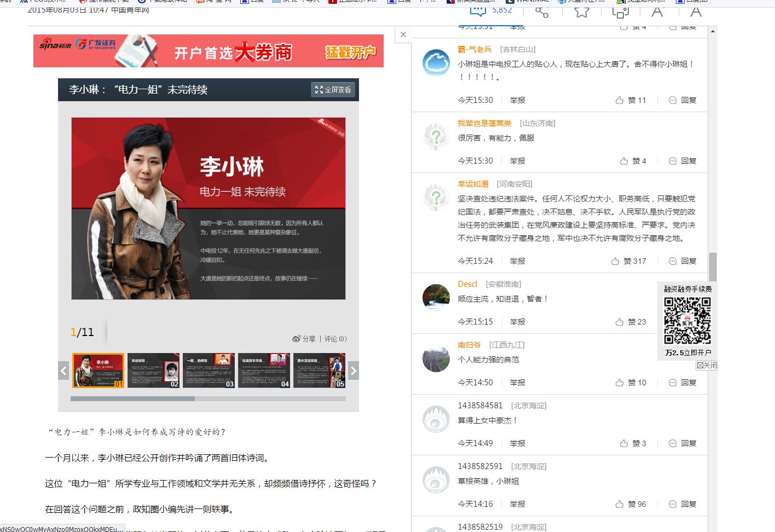Viewport: 775px width, 532px height.
Task: Report the comment by Descl
Action: (x=517, y=322)
